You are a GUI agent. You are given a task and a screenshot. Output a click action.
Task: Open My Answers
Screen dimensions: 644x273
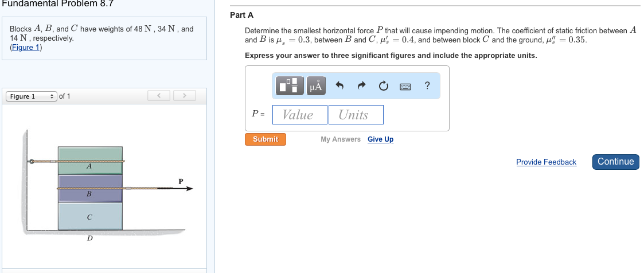[341, 139]
